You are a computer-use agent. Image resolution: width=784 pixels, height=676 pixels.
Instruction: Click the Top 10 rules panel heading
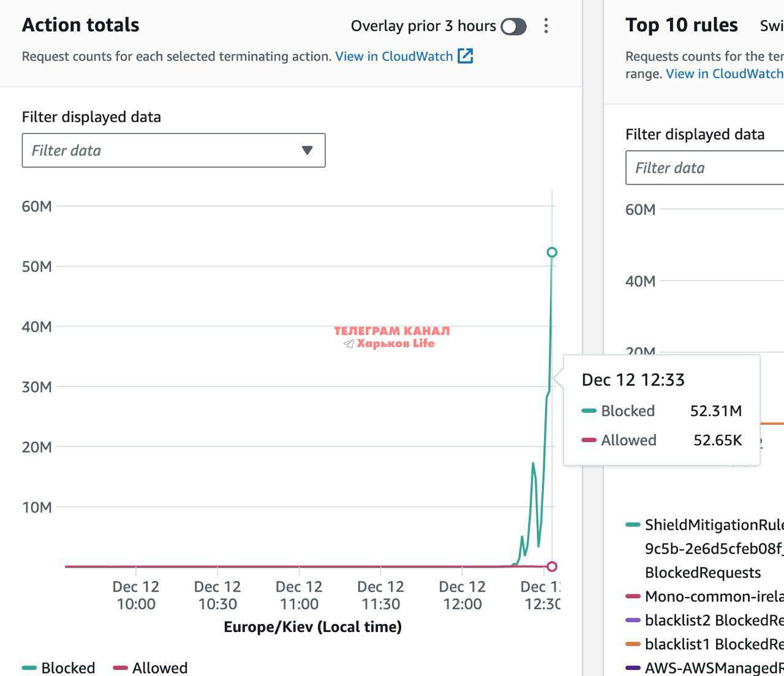click(681, 25)
